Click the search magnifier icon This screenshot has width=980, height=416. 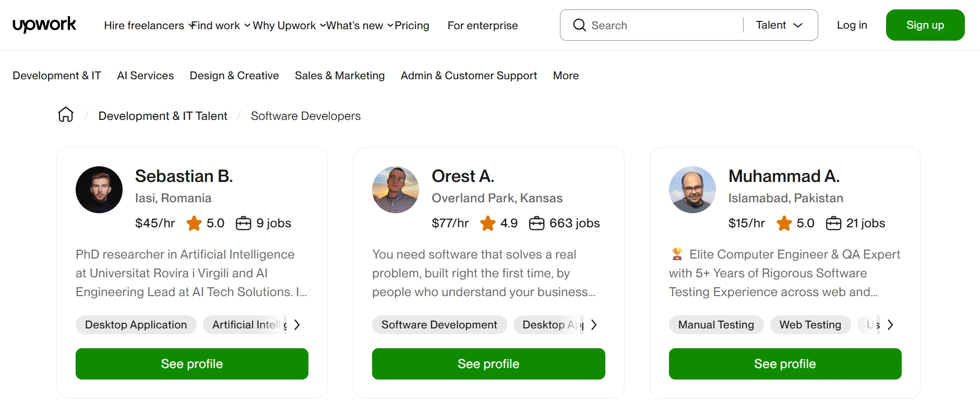pyautogui.click(x=579, y=25)
